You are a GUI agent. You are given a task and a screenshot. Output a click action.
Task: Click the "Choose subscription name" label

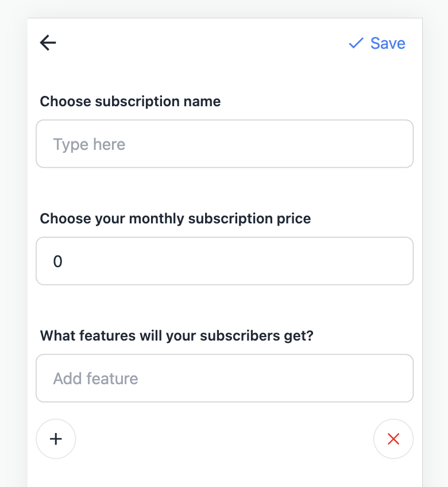(130, 102)
